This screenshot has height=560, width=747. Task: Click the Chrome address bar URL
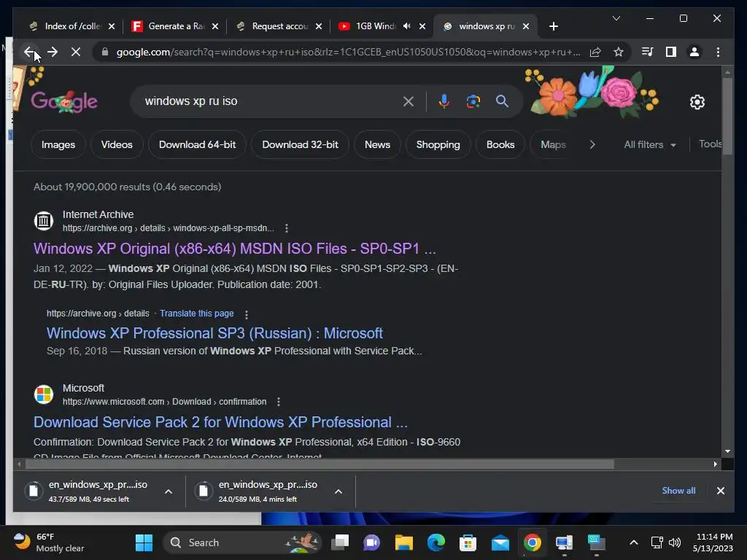[348, 52]
